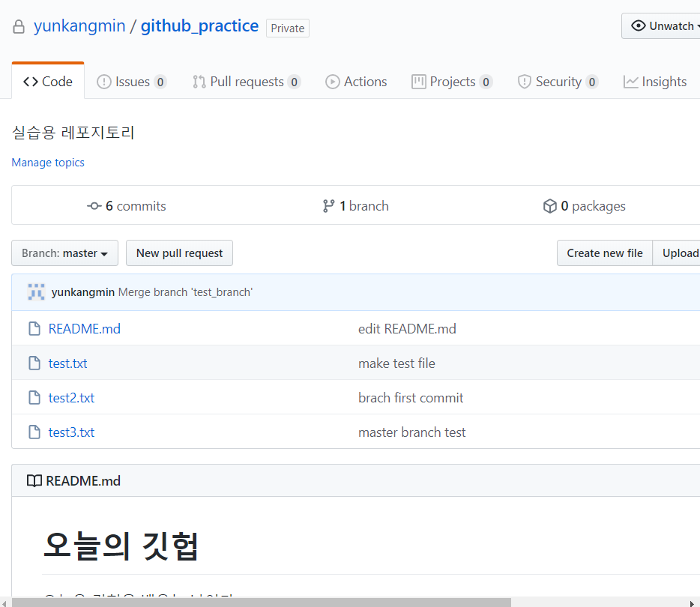Open the yunkangmin owner profile link
Image resolution: width=700 pixels, height=607 pixels.
pyautogui.click(x=79, y=26)
